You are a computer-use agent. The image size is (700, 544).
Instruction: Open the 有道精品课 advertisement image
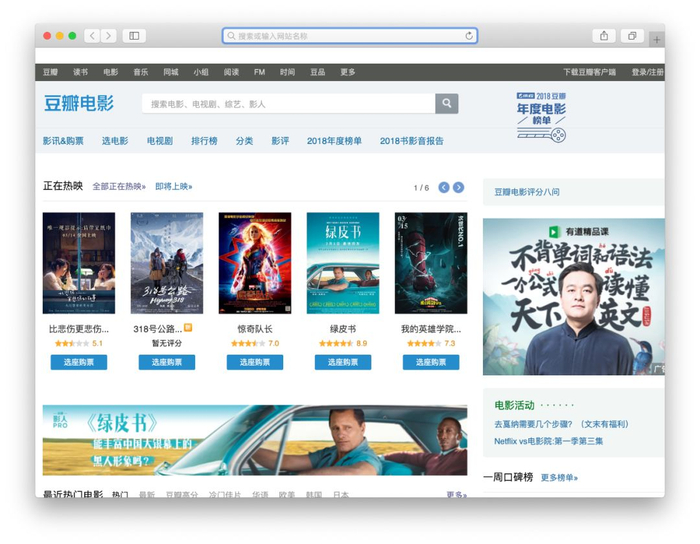pyautogui.click(x=574, y=297)
